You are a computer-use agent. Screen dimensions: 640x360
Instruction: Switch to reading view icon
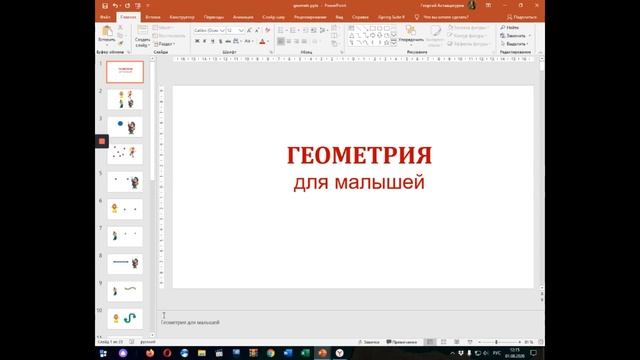click(457, 342)
